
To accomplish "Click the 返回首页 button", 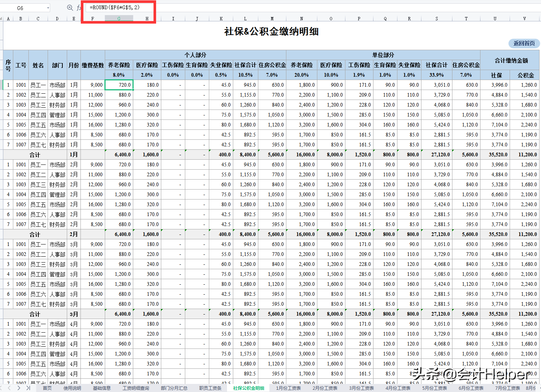I will pyautogui.click(x=524, y=43).
